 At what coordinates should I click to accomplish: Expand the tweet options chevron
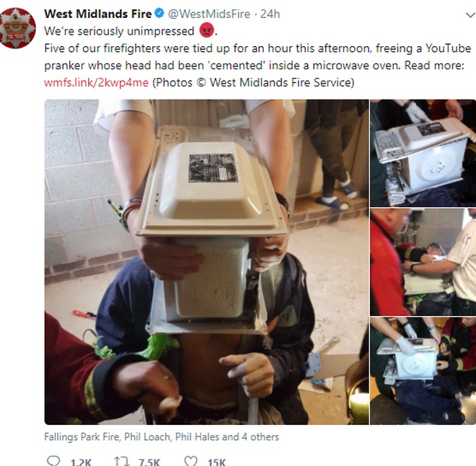470,14
